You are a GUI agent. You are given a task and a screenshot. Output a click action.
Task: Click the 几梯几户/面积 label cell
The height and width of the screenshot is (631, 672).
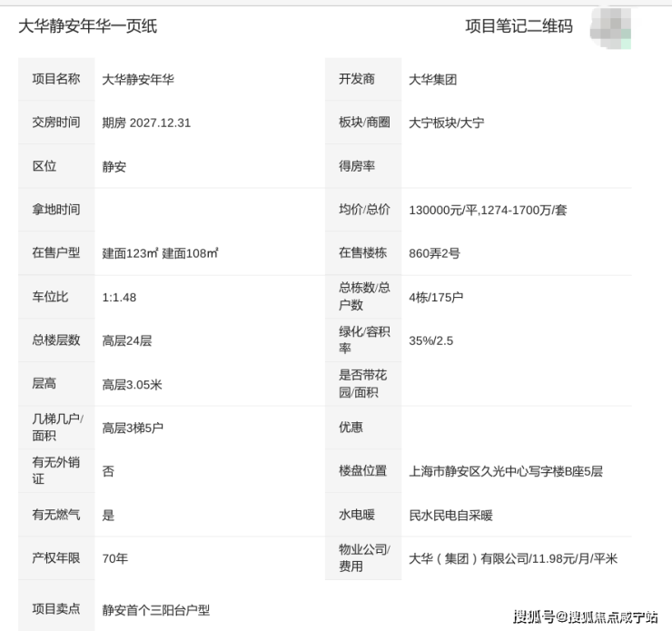tap(56, 427)
